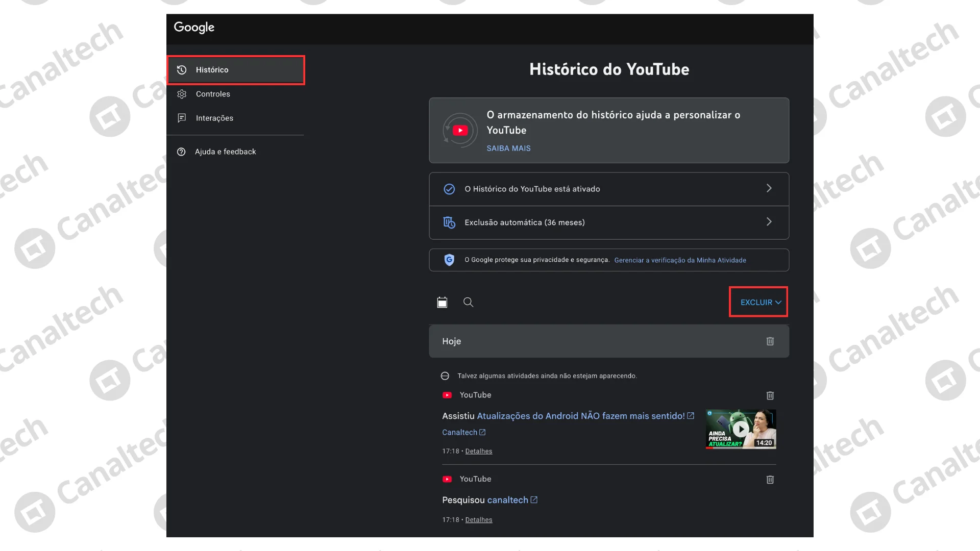Screen dimensions: 980x551
Task: Open Detalhes for the canaltech search
Action: click(479, 520)
